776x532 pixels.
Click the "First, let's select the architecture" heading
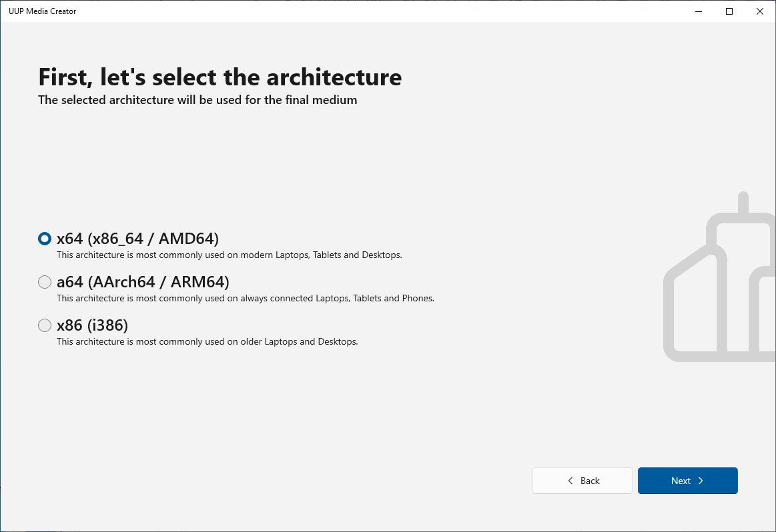click(220, 77)
